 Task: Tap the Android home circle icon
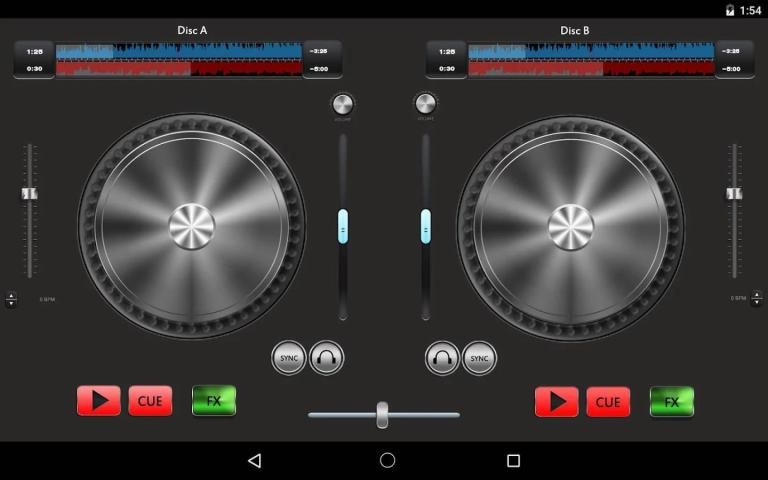[387, 460]
